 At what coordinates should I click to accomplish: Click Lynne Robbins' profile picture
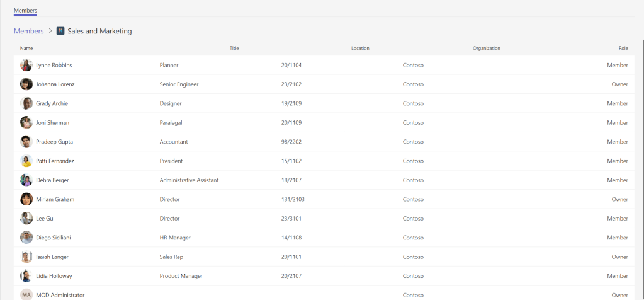26,65
